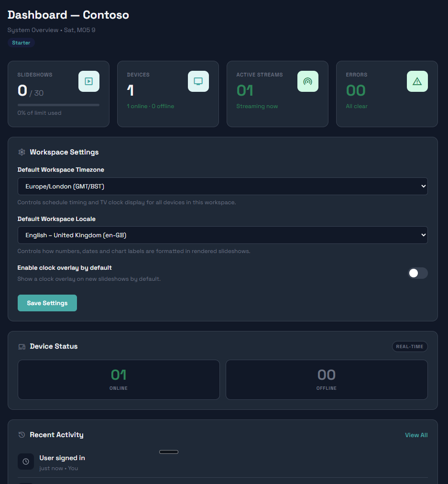This screenshot has height=484, width=448.
Task: Click the 1 online · 0 offline text
Action: click(x=151, y=106)
